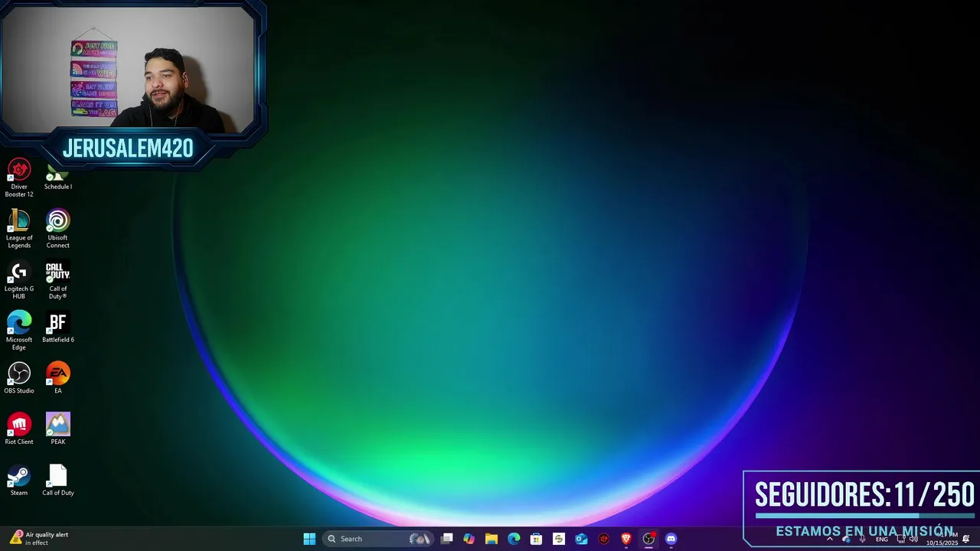Open the notifications bell in the tray
This screenshot has height=551, width=980.
click(966, 539)
